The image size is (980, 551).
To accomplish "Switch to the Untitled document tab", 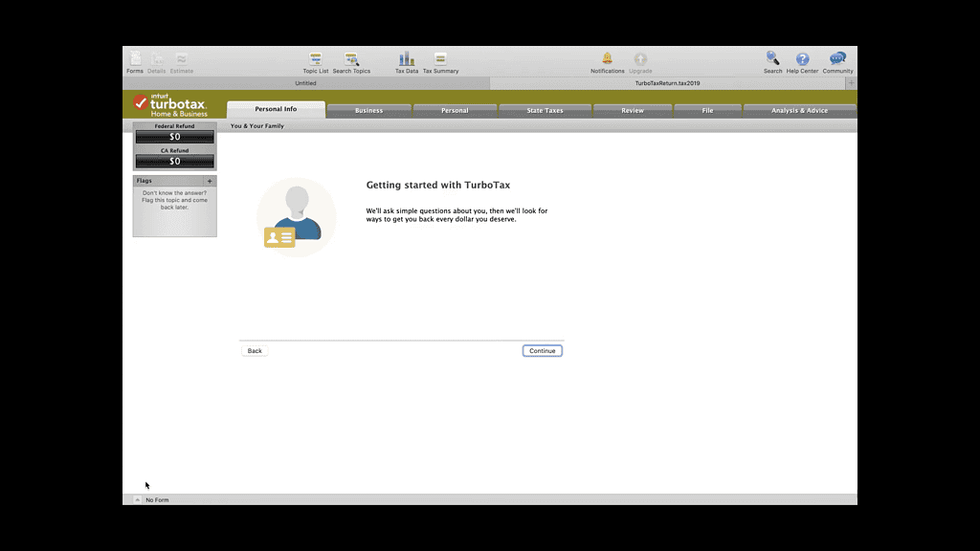I will point(305,83).
